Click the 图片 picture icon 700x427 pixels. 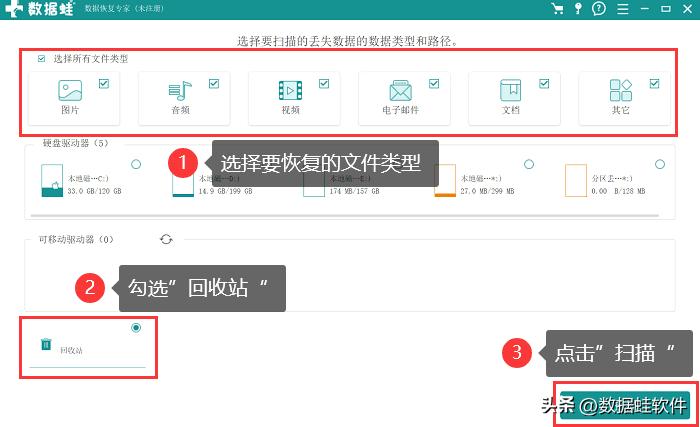(70, 90)
